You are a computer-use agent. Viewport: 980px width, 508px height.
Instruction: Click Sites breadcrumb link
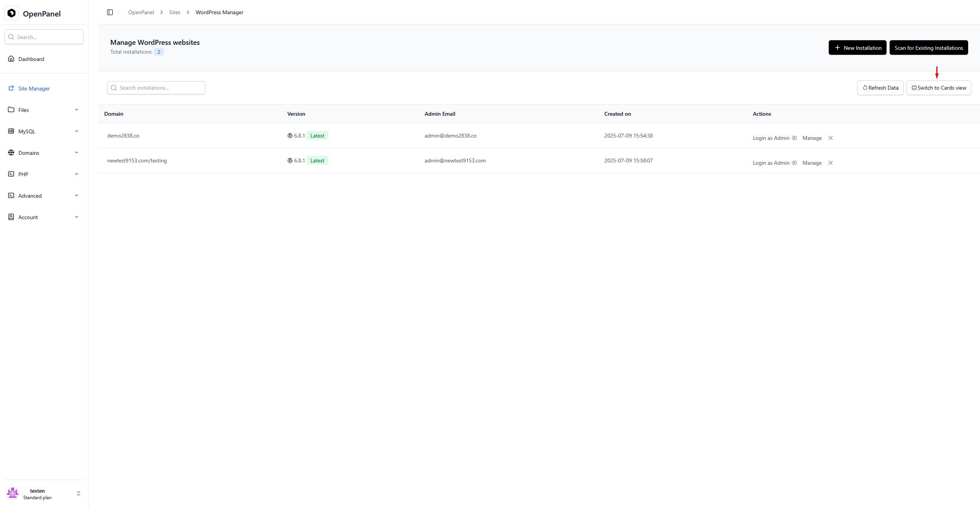pos(175,12)
